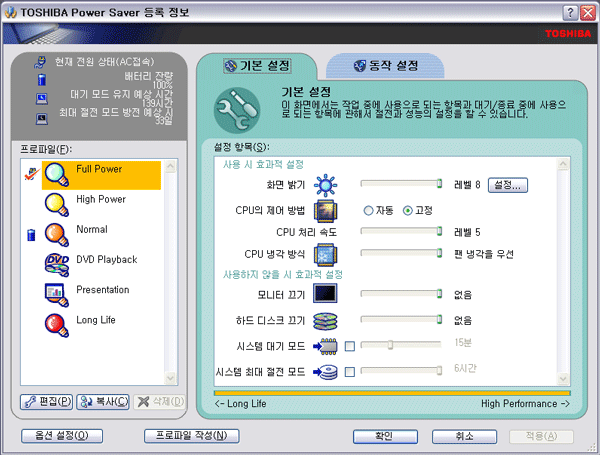600x455 pixels.
Task: Click the 모니터 끄기 timeout slider
Action: click(x=401, y=294)
